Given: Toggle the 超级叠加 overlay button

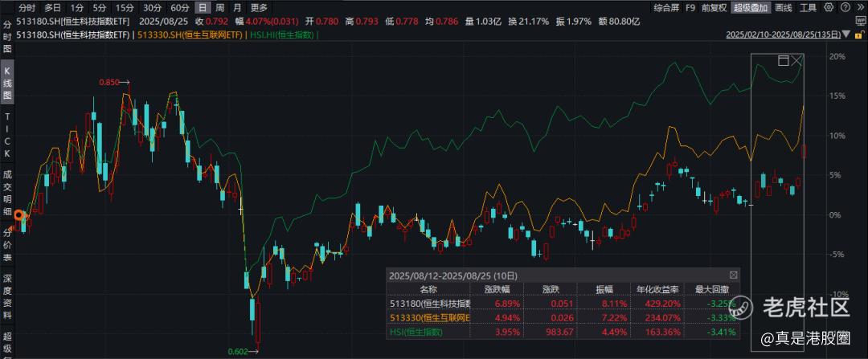Looking at the screenshot, I should point(751,7).
